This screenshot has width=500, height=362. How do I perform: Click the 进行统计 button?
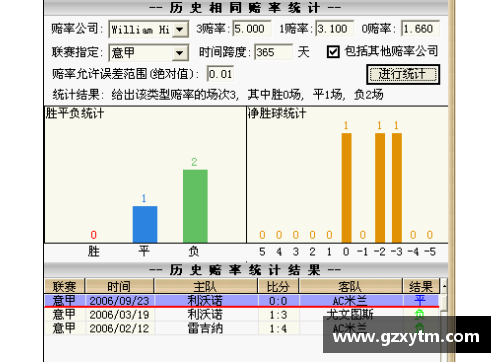[403, 74]
